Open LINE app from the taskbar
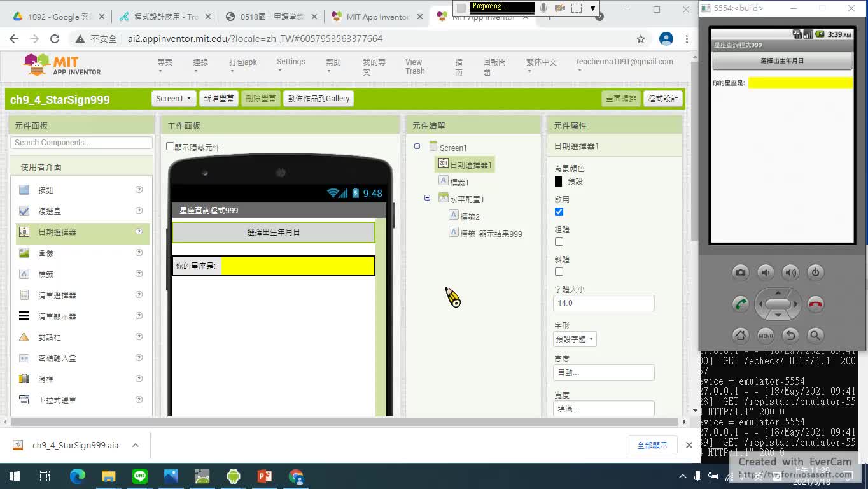The width and height of the screenshot is (868, 489). [139, 476]
